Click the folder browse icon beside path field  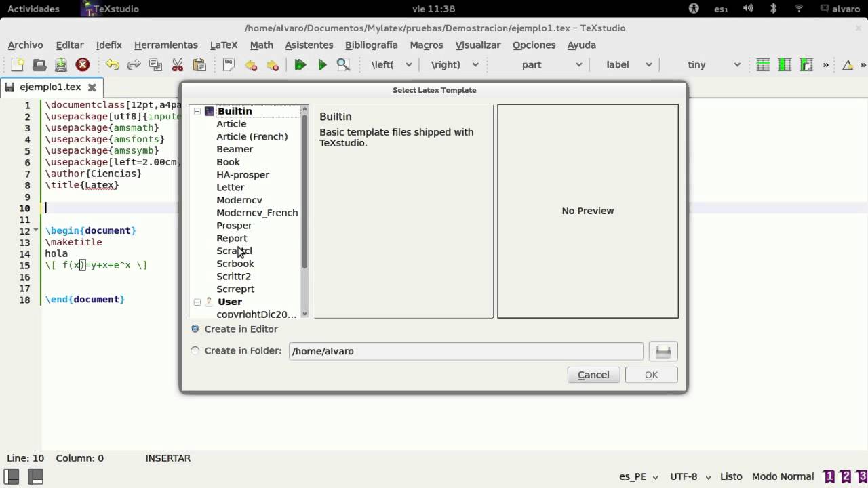663,351
